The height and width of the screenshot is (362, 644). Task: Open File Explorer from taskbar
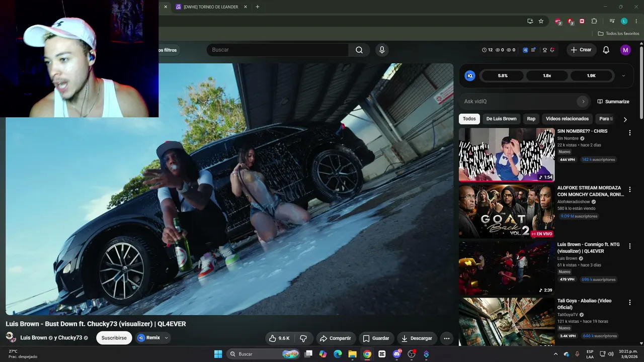tap(352, 354)
